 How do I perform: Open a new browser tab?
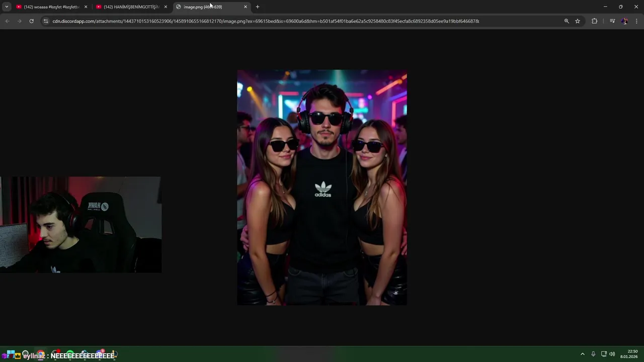(x=258, y=7)
